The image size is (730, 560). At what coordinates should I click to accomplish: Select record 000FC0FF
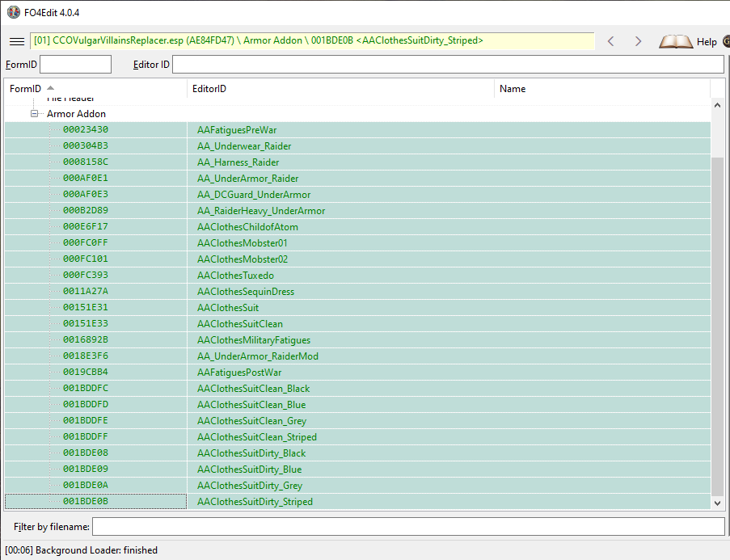(85, 242)
